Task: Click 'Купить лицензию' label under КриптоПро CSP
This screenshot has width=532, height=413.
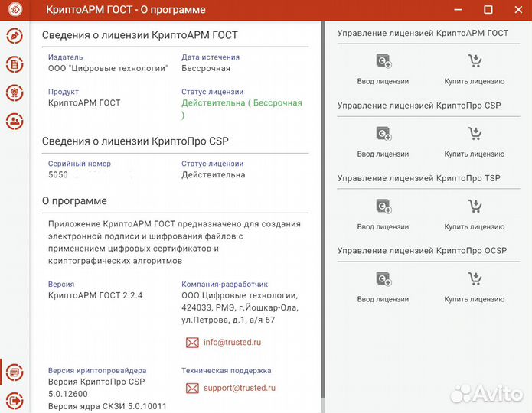Action: [x=475, y=154]
